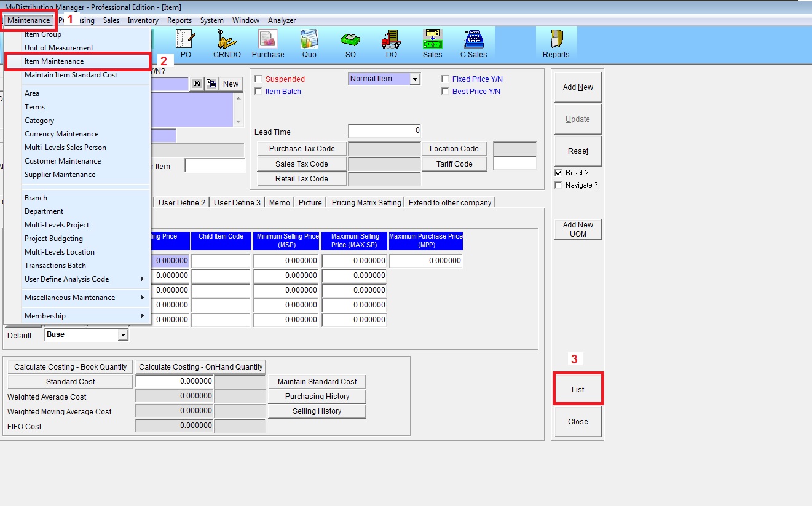Click the List button
Viewport: 812px width, 506px height.
[578, 389]
